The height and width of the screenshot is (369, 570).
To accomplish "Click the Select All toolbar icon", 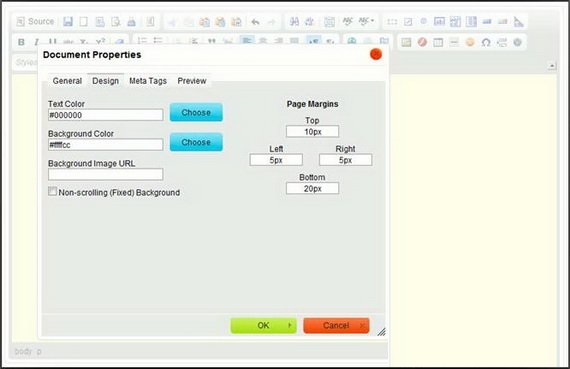I will 329,22.
